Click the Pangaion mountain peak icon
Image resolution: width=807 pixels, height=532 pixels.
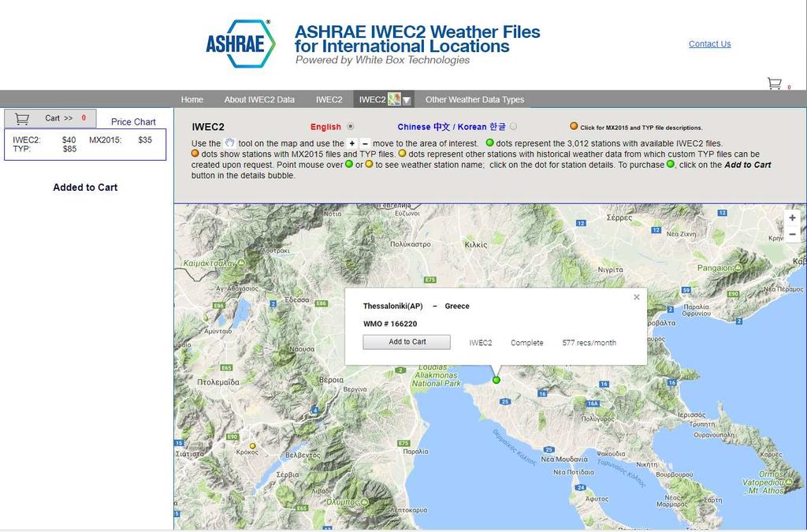point(738,268)
